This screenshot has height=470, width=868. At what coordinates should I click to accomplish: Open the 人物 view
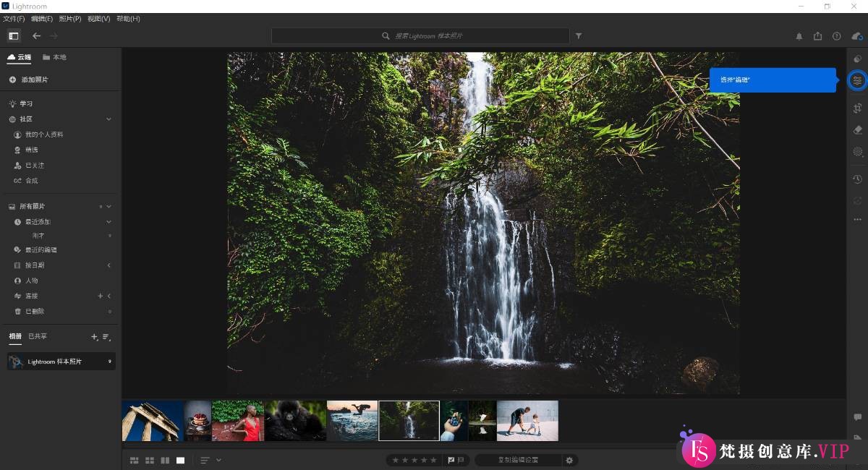(x=26, y=281)
